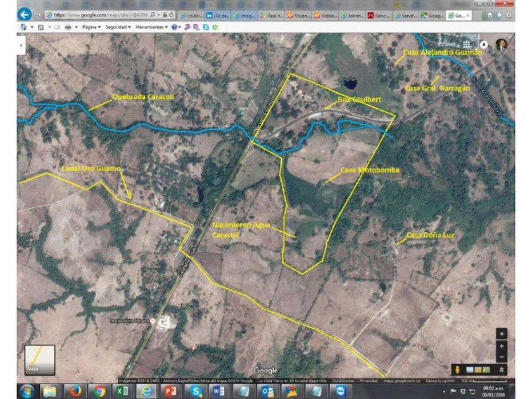Zoom out with the map minus button
Image resolution: width=532 pixels, height=399 pixels.
(x=502, y=357)
